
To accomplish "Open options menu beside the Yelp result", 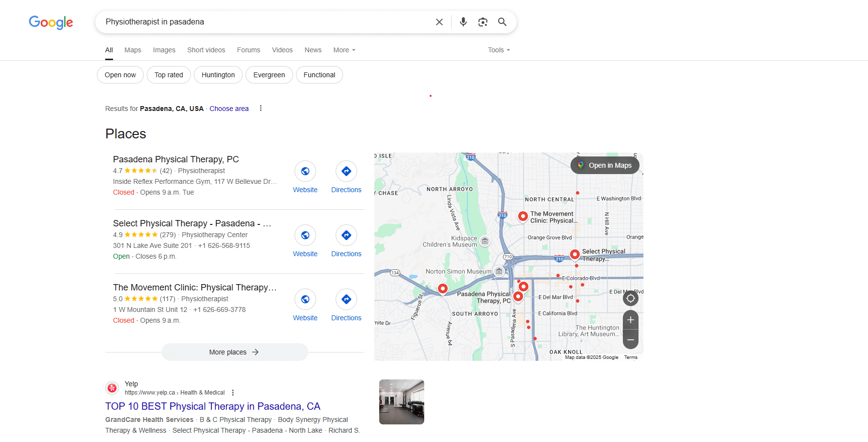I will 233,392.
